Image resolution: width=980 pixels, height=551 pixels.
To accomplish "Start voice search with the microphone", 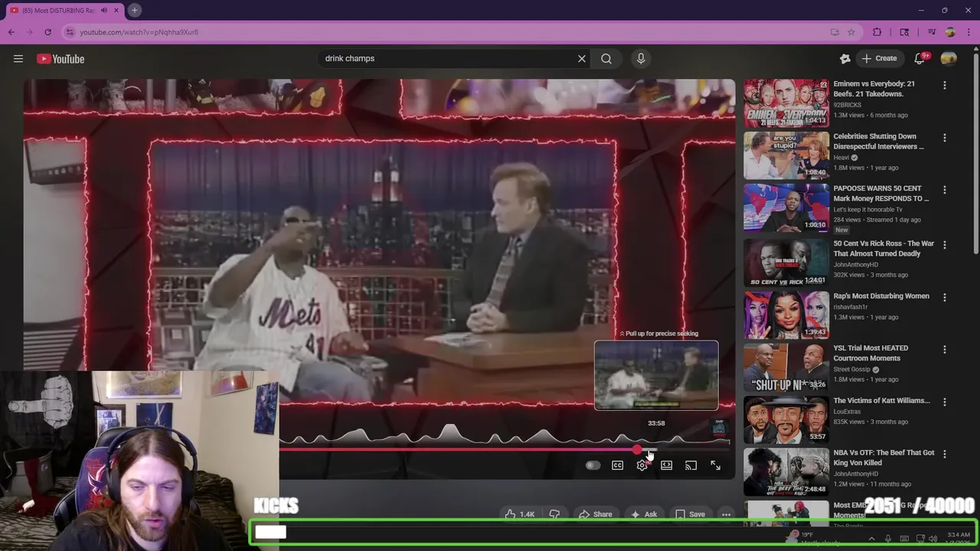I will coord(642,58).
